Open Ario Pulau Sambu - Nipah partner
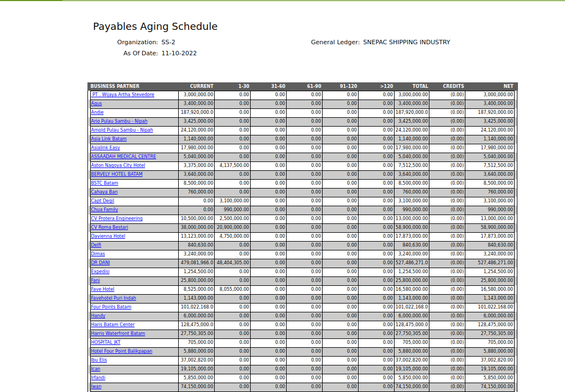The image size is (565, 392). [119, 121]
